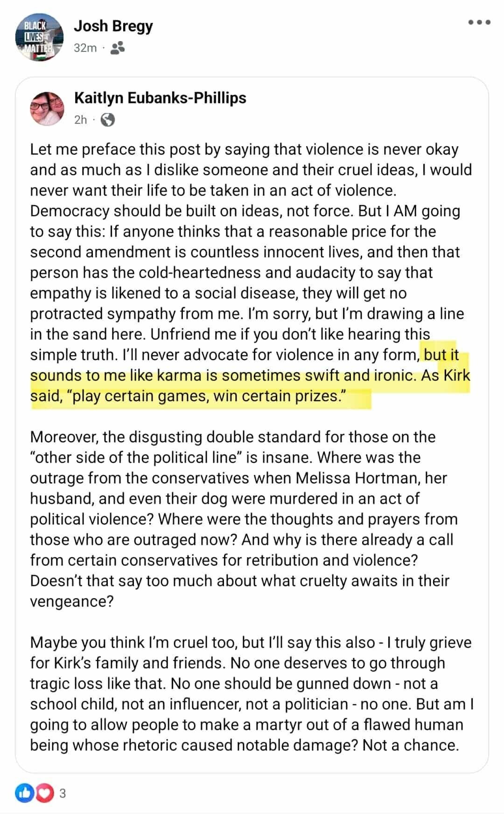Click the blue thumbs-up Like reaction icon
504x814 pixels.
pyautogui.click(x=24, y=793)
